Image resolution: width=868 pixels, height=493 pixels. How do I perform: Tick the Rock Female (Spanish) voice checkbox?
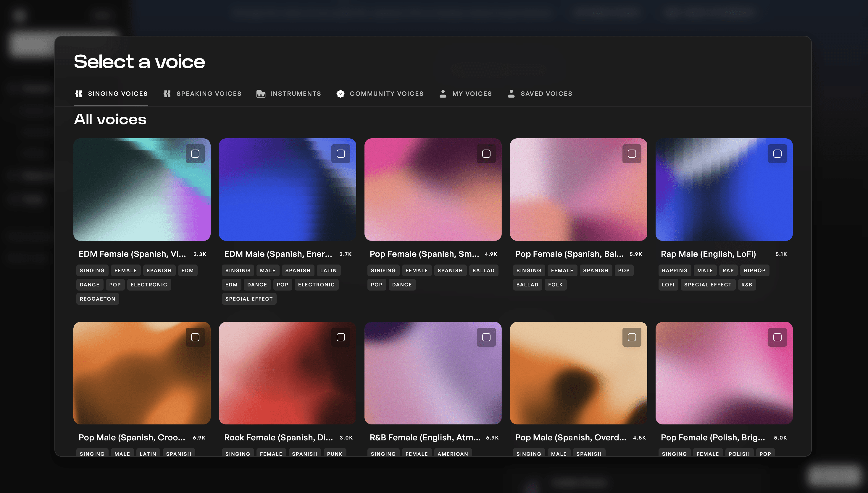(x=341, y=337)
